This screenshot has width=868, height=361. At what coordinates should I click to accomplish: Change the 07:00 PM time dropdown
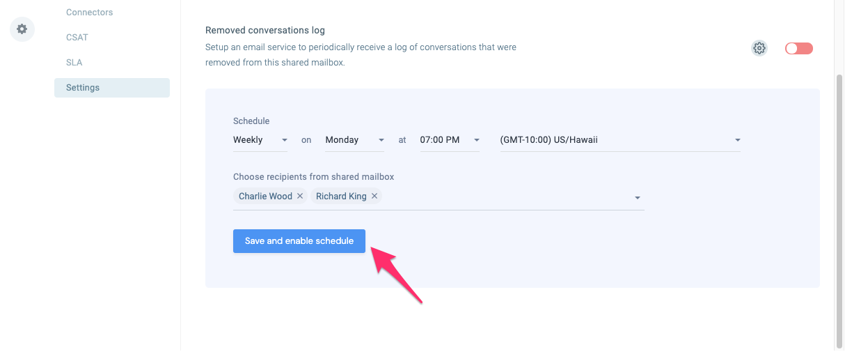pos(450,140)
